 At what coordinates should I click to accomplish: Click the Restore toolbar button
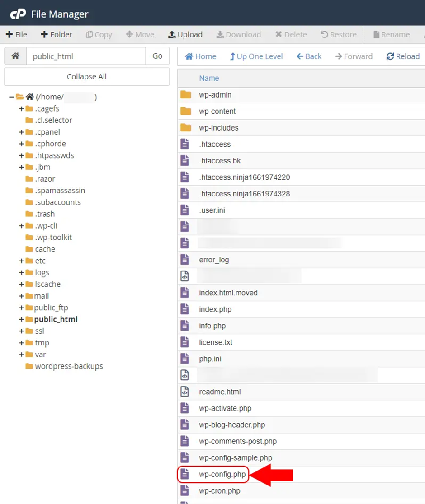[339, 34]
